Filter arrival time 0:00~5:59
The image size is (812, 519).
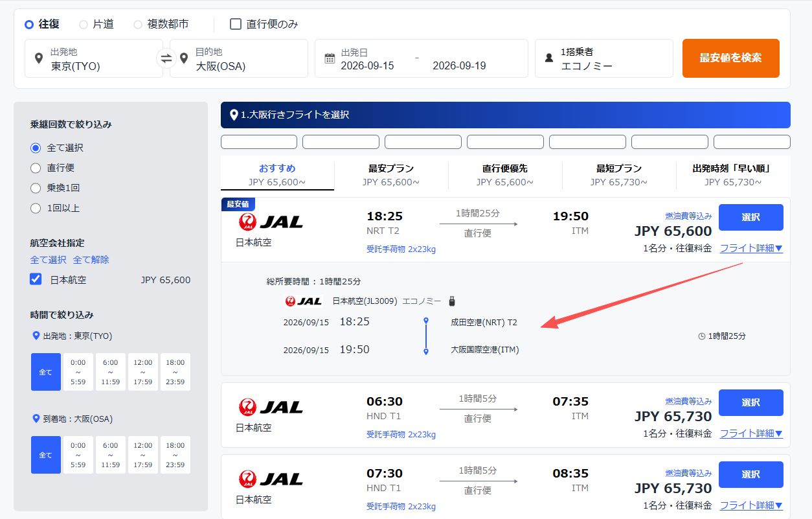point(78,455)
